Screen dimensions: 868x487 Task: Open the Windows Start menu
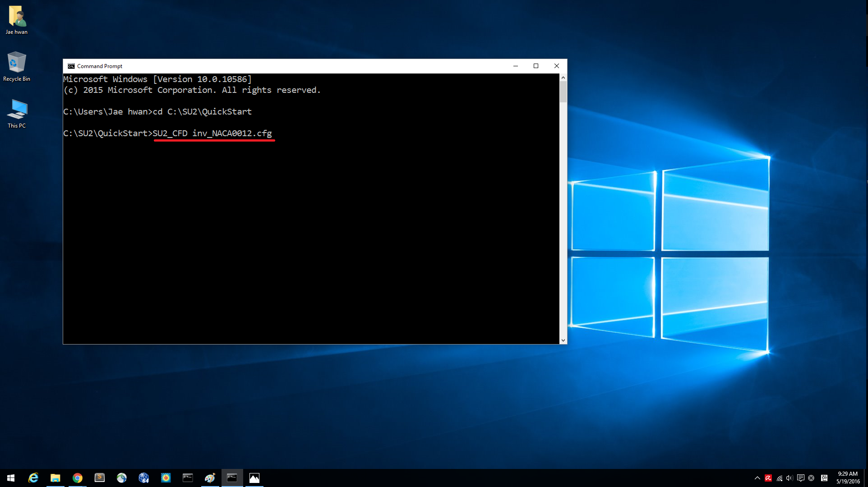11,478
